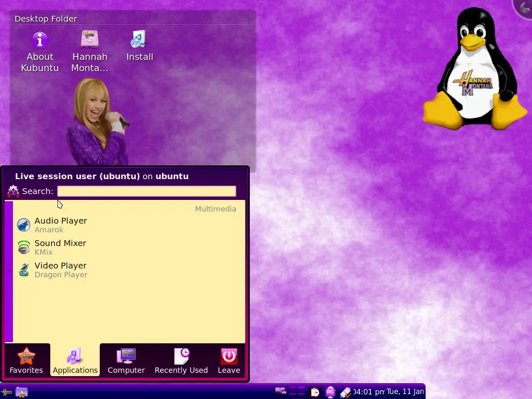Click the window-switcher tray icon left of pager
This screenshot has width=532, height=399.
click(x=281, y=392)
